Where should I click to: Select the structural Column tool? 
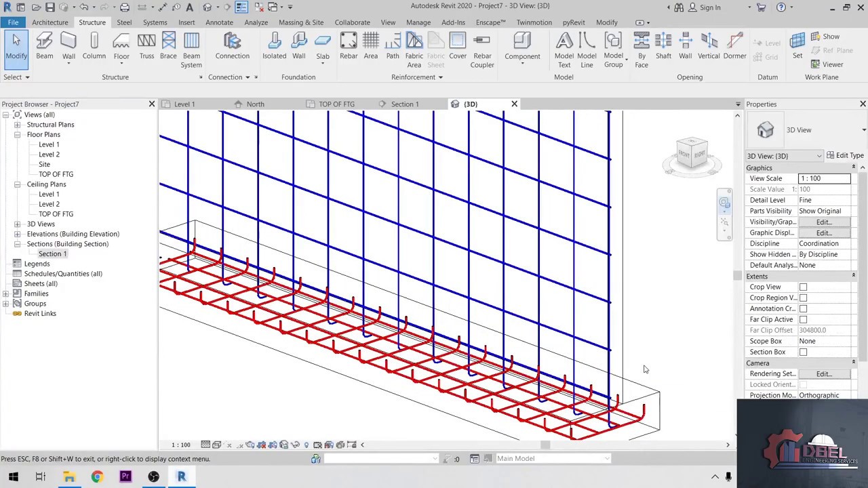[94, 47]
